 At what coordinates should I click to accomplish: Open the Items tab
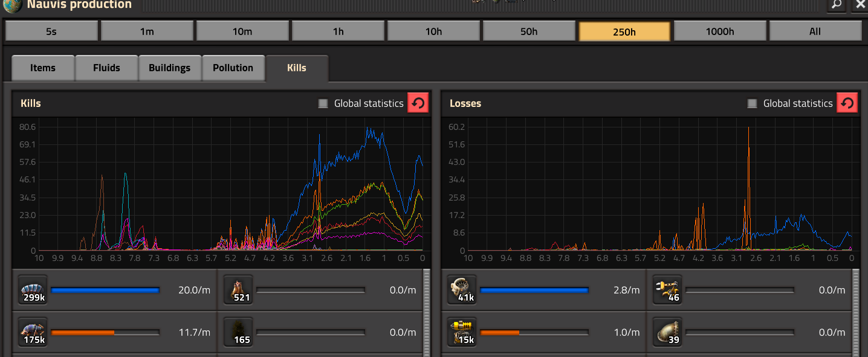(43, 68)
